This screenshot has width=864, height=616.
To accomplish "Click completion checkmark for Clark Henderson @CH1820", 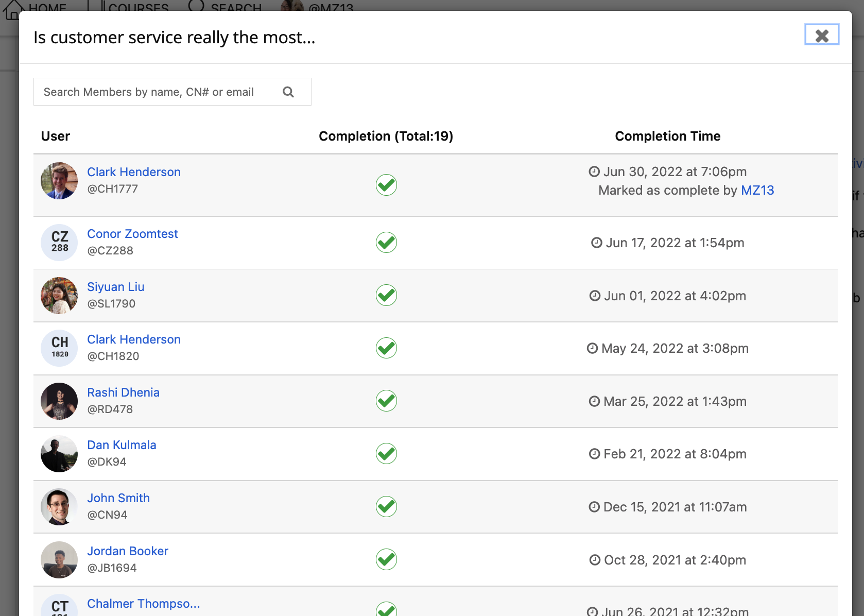I will [x=386, y=348].
